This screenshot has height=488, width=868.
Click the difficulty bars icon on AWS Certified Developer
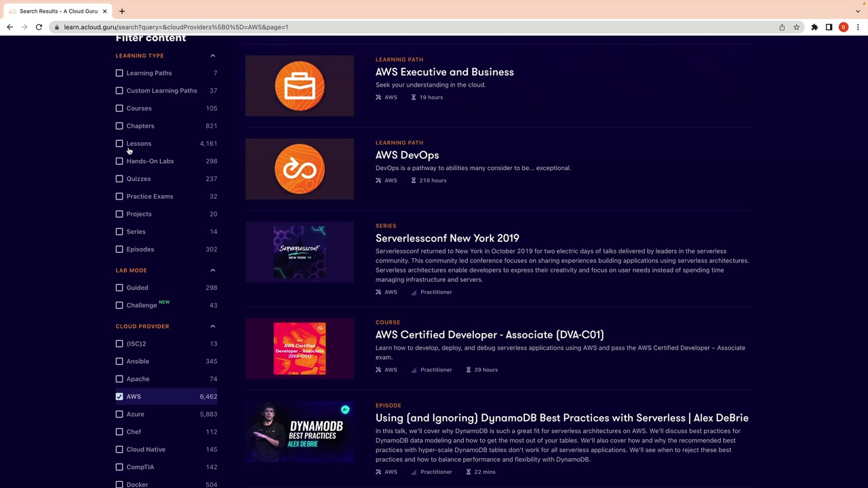[x=414, y=370]
